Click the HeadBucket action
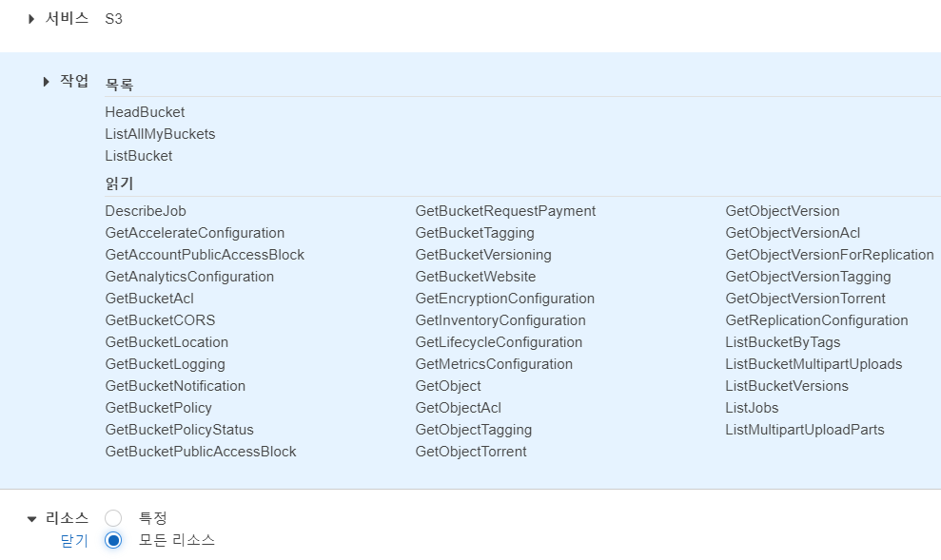The width and height of the screenshot is (941, 560). 145,112
